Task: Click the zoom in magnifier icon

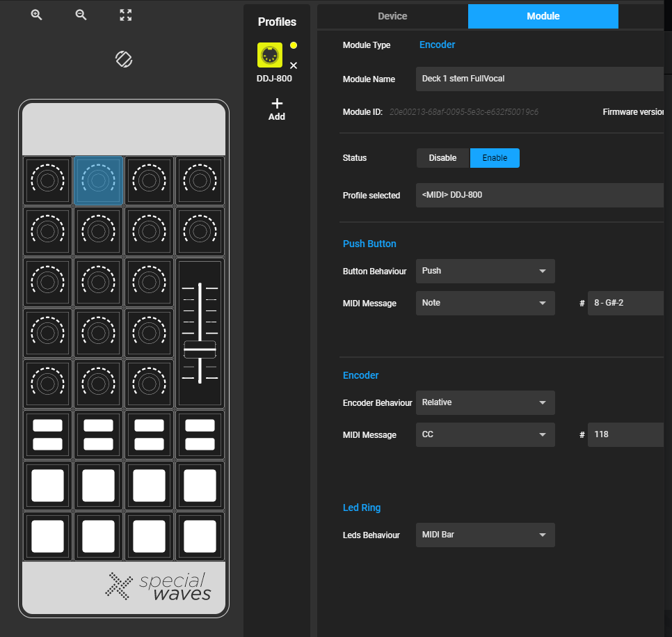Action: click(x=37, y=15)
